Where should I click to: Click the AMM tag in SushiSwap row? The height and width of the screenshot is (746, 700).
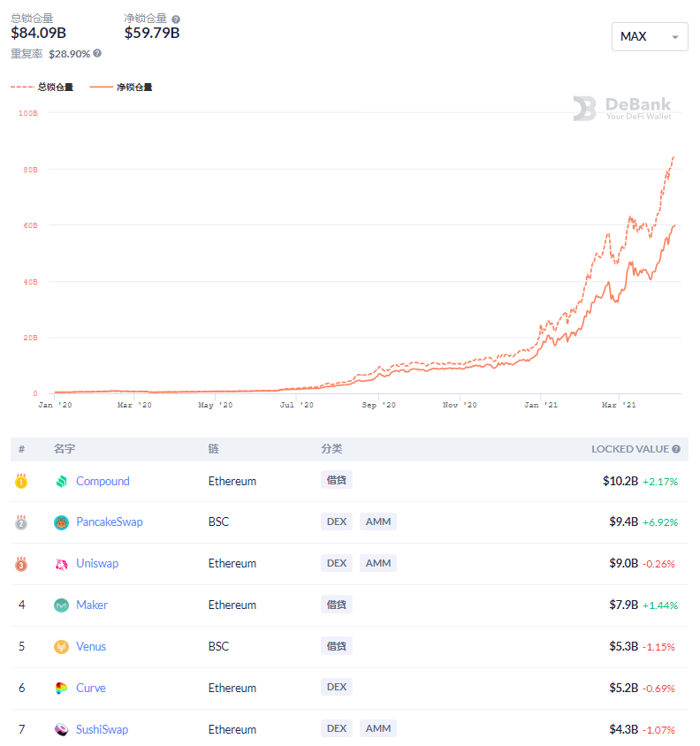[378, 728]
